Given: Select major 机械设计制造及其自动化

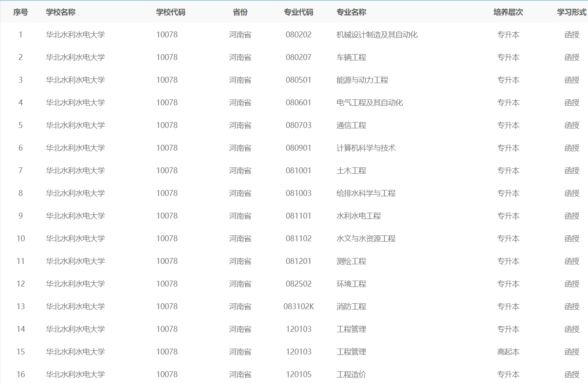Looking at the screenshot, I should tap(377, 35).
